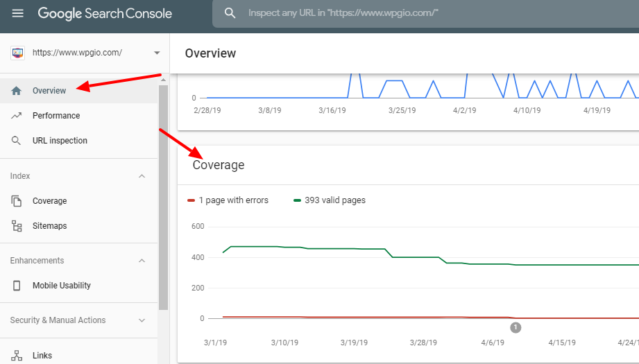
Task: Click the 393 valid pages label
Action: coord(335,200)
